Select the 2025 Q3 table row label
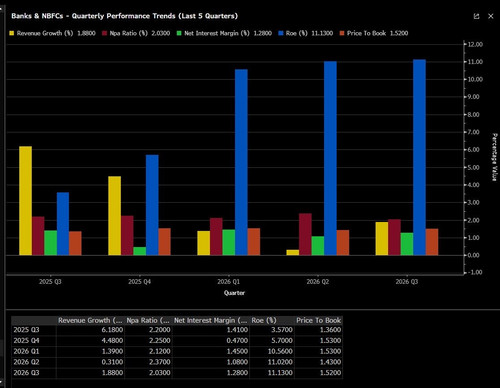500x388 pixels. 26,330
